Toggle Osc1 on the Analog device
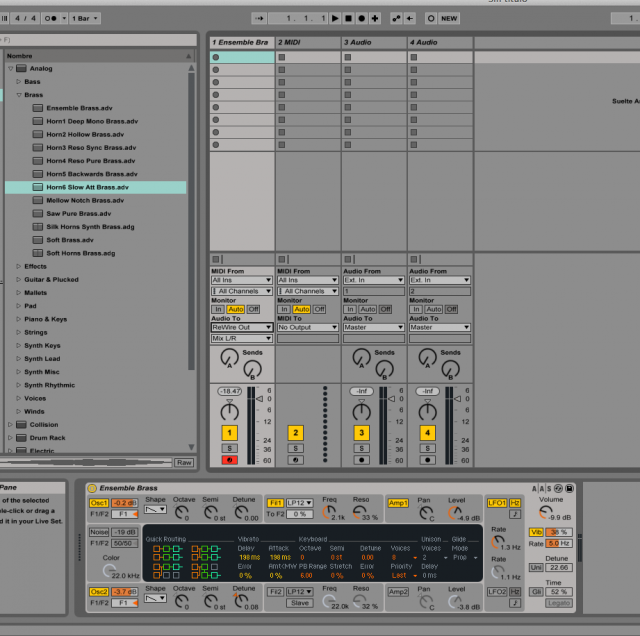This screenshot has height=636, width=640. click(99, 503)
